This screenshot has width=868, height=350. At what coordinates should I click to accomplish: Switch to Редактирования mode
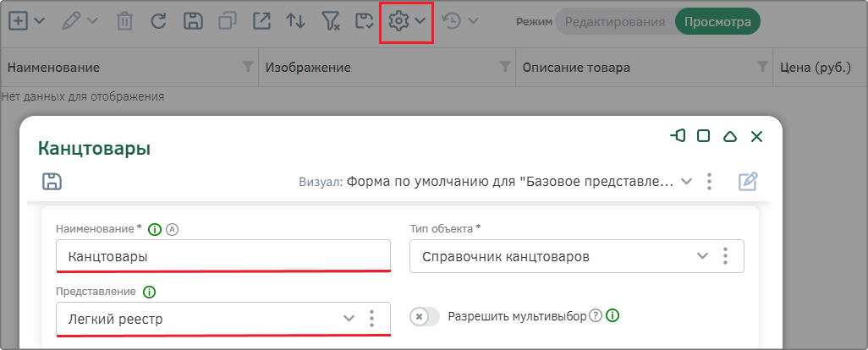[615, 22]
